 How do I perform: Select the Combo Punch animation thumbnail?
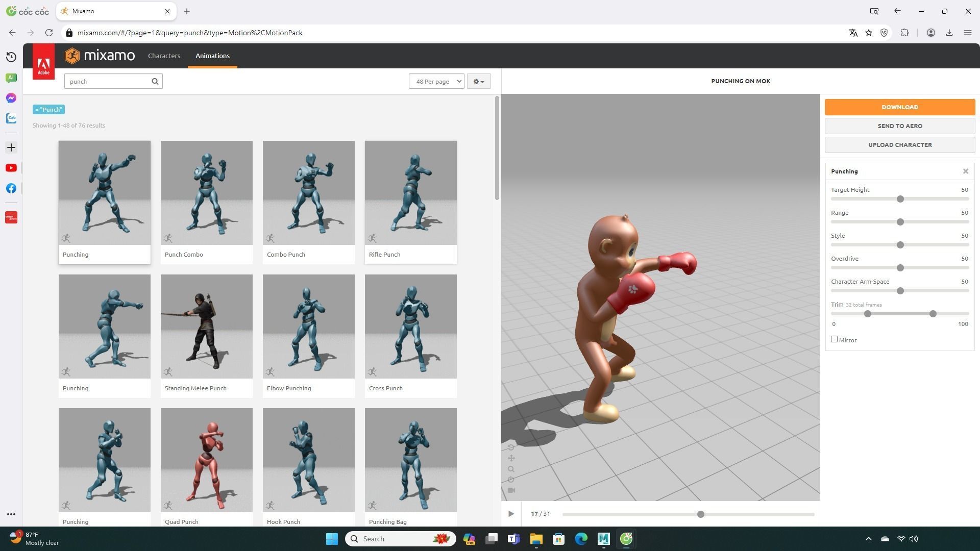click(x=309, y=193)
